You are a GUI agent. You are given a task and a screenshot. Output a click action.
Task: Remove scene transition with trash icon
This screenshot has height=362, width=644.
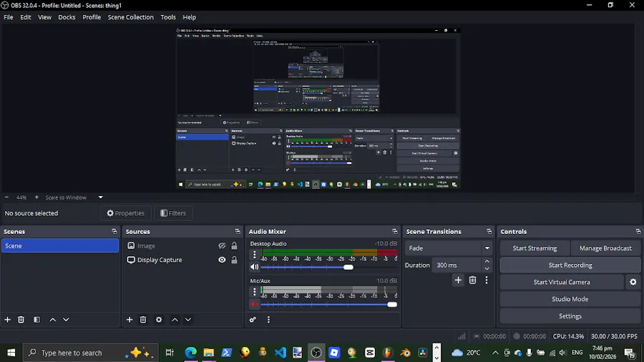tap(472, 280)
